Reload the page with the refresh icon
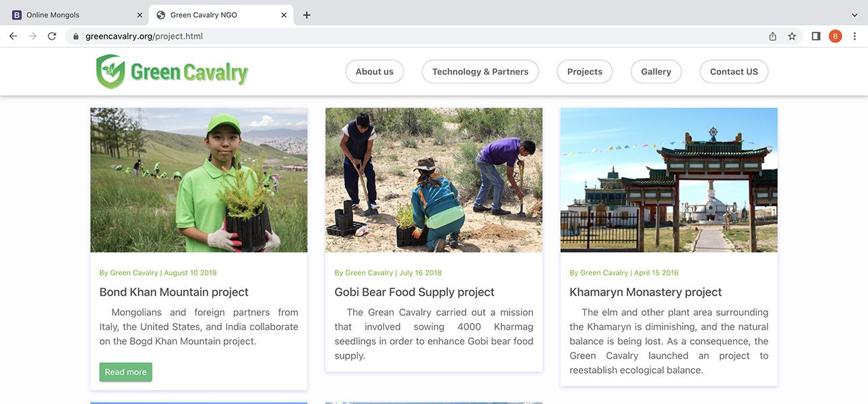The image size is (868, 404). pos(52,36)
